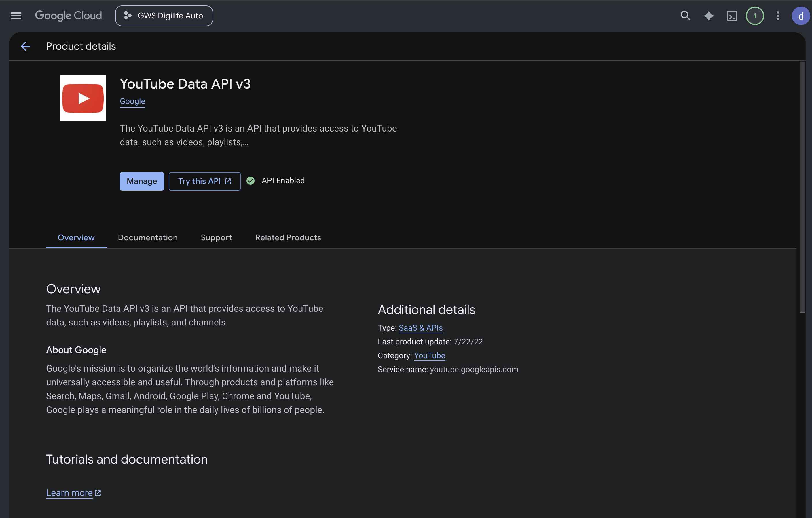The width and height of the screenshot is (812, 518).
Task: Click the account avatar labeled d
Action: [x=800, y=16]
